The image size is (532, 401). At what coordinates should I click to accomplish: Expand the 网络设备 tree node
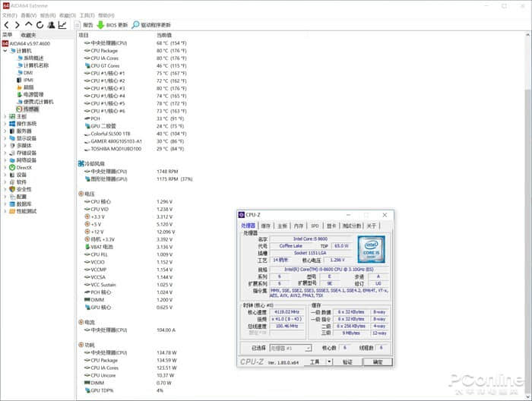pos(5,160)
